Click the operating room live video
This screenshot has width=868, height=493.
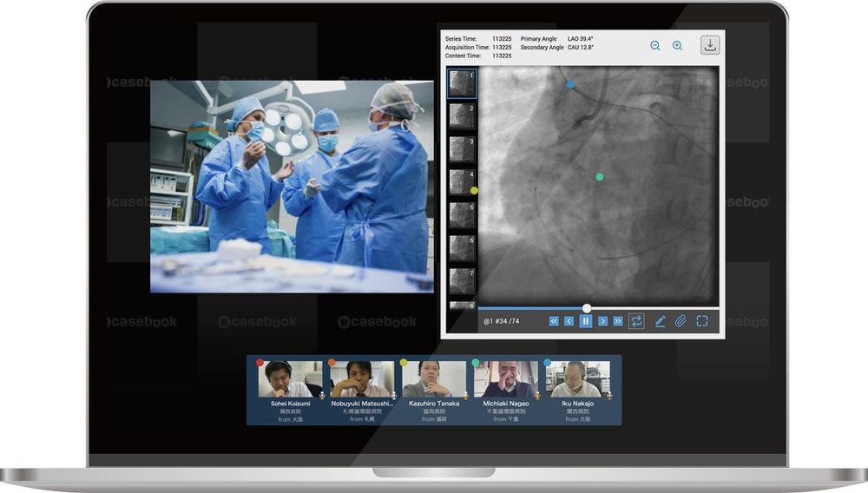click(x=292, y=187)
